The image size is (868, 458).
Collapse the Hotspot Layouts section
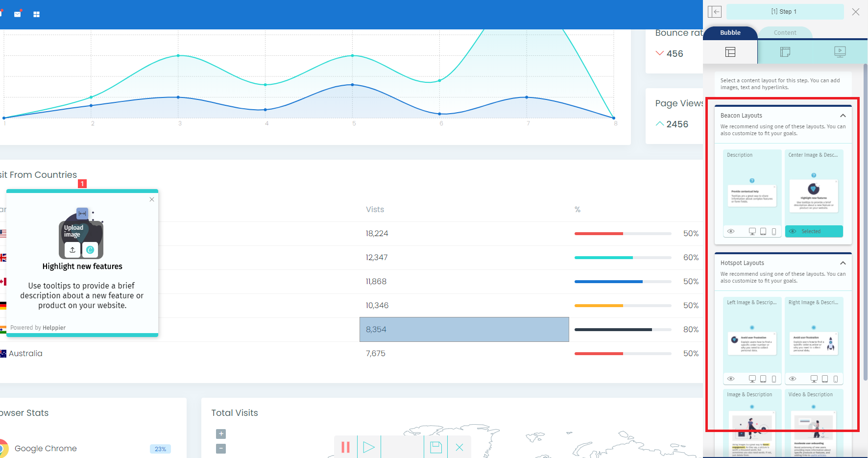pos(843,263)
